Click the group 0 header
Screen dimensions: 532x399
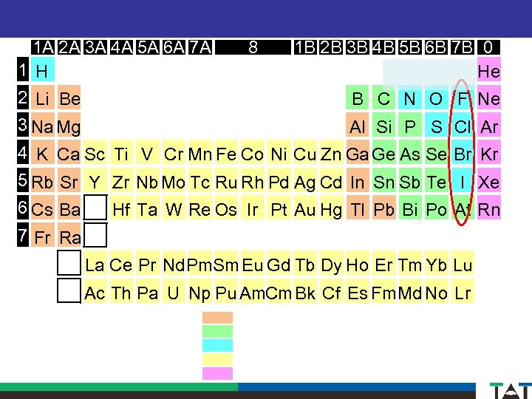point(488,47)
